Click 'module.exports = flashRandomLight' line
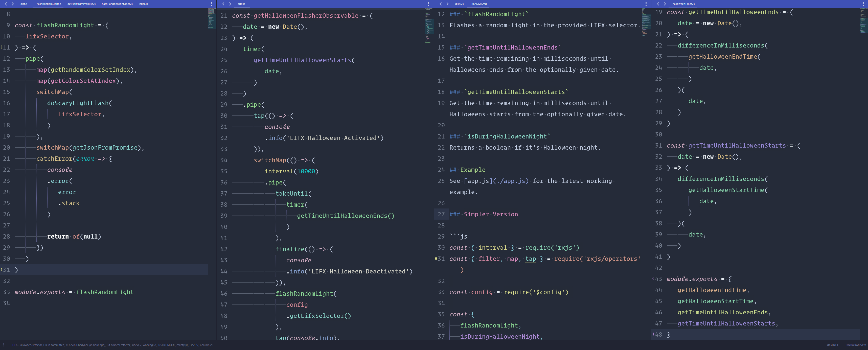The width and height of the screenshot is (868, 350). pos(74,292)
